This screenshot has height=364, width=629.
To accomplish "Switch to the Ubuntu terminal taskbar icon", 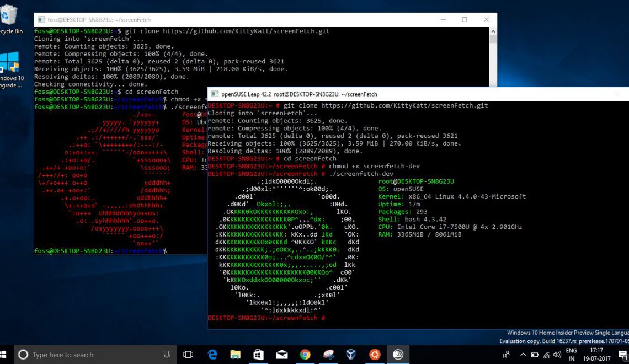I will click(x=375, y=355).
